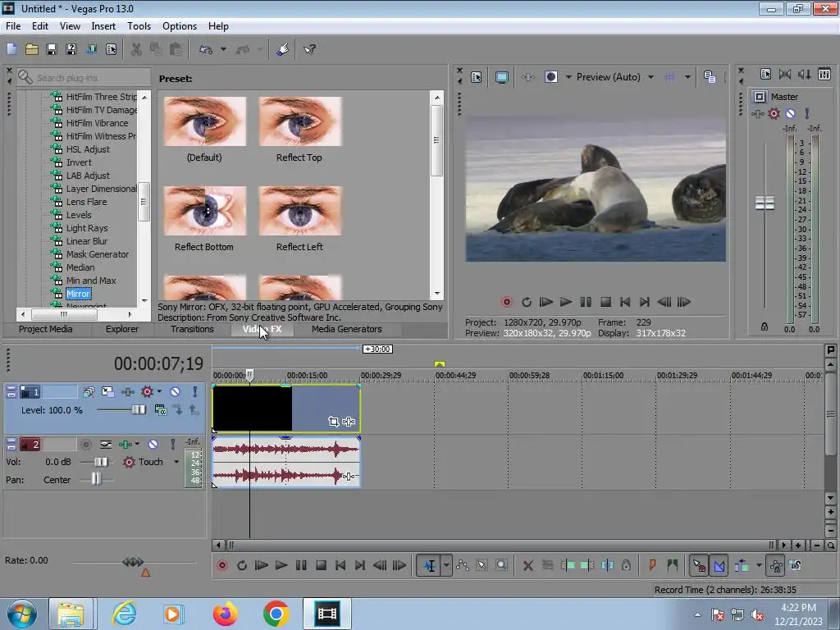Viewport: 840px width, 630px height.
Task: Click Event FX icon on video clip
Action: (x=349, y=422)
